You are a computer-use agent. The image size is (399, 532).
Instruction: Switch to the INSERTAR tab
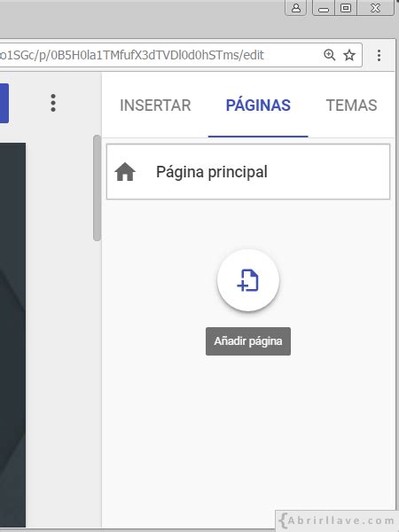[155, 106]
